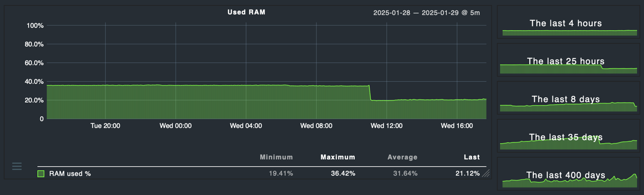Toggle the RAM used % legend color box

click(x=41, y=174)
